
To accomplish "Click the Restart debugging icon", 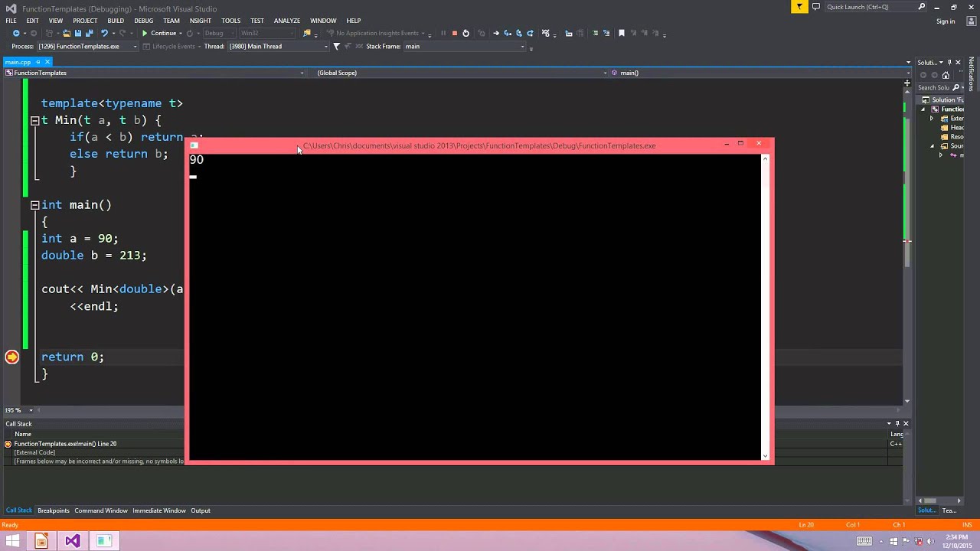I will pyautogui.click(x=465, y=33).
